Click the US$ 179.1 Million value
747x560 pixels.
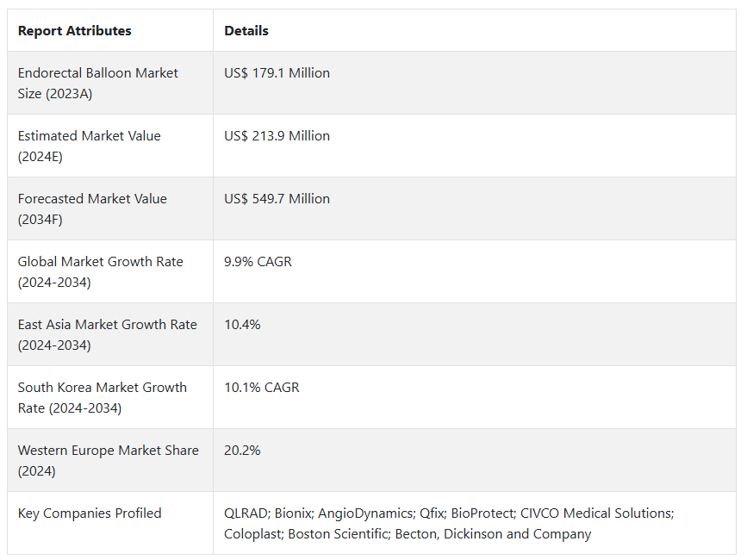click(277, 73)
